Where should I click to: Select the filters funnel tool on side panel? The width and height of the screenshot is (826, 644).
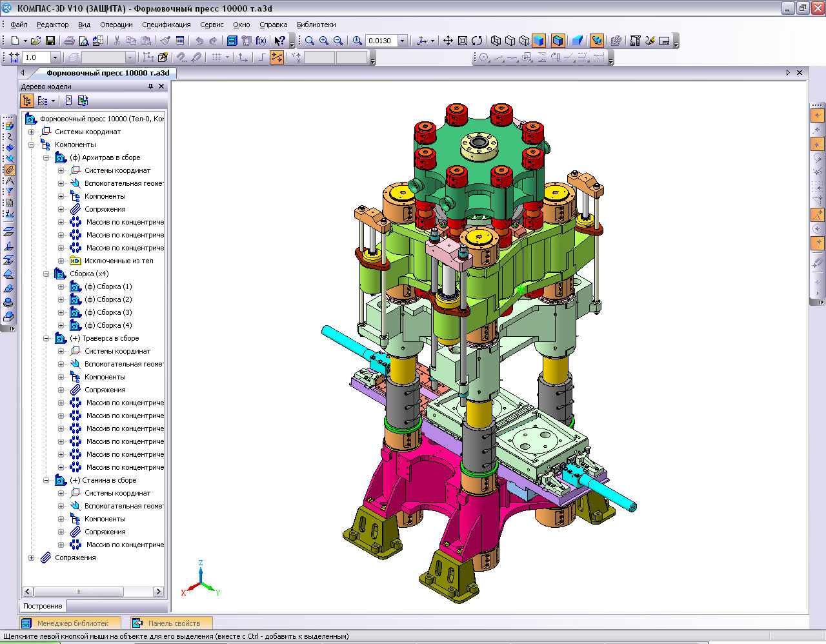[9, 192]
